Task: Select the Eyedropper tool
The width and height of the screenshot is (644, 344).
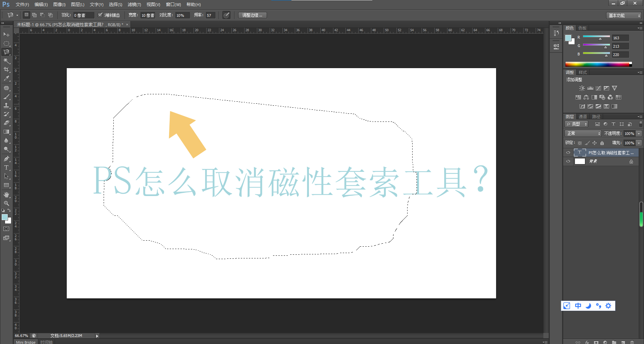Action: click(6, 78)
